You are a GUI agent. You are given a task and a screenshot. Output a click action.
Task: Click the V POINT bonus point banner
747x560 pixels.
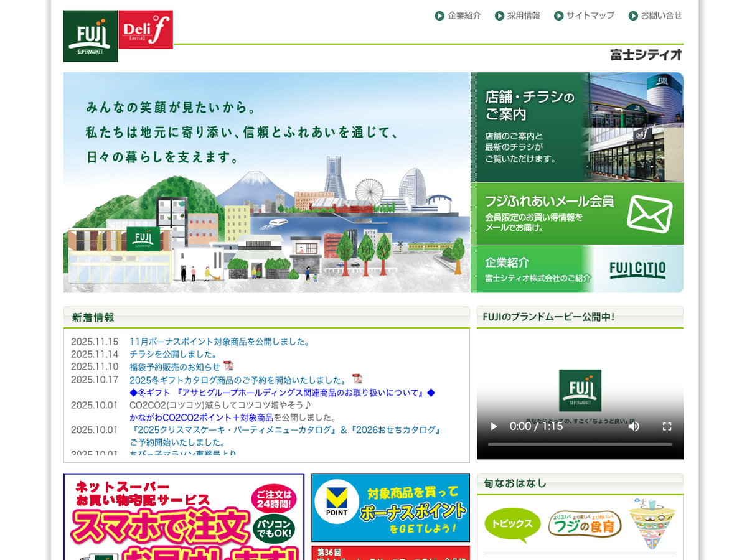[390, 508]
